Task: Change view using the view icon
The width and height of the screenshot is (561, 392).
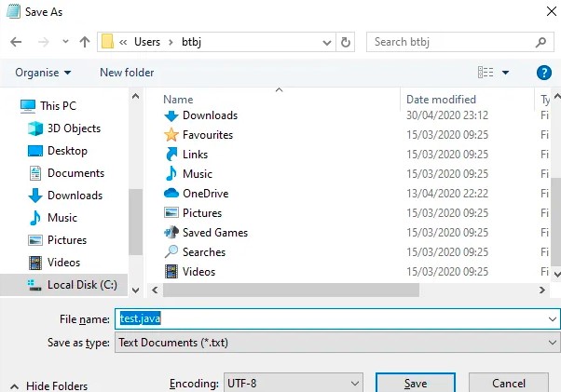Action: point(486,73)
